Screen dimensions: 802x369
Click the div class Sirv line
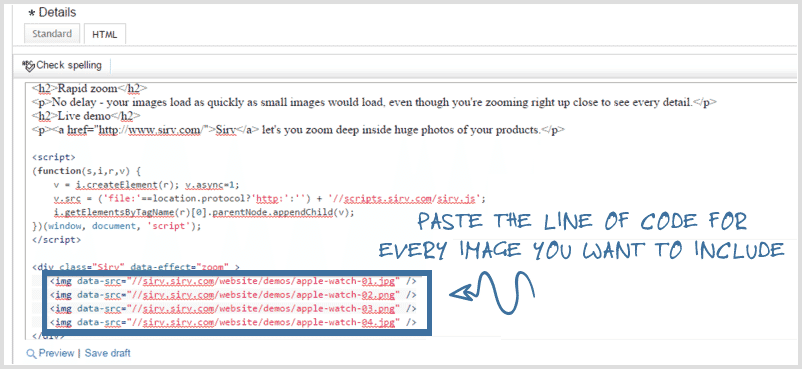coord(136,267)
